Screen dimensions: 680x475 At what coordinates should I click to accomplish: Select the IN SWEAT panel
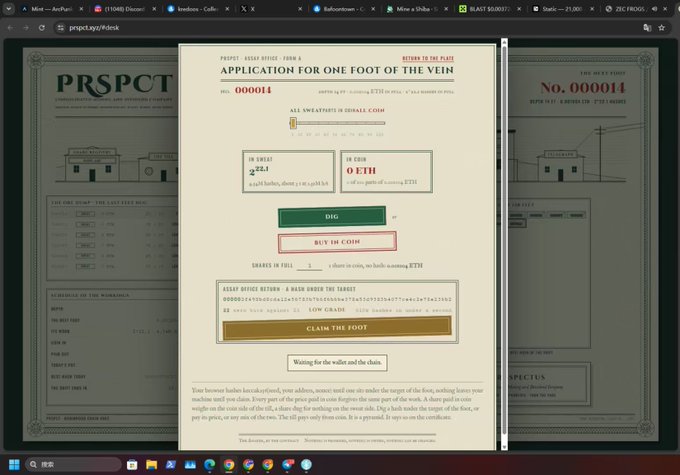(x=288, y=171)
